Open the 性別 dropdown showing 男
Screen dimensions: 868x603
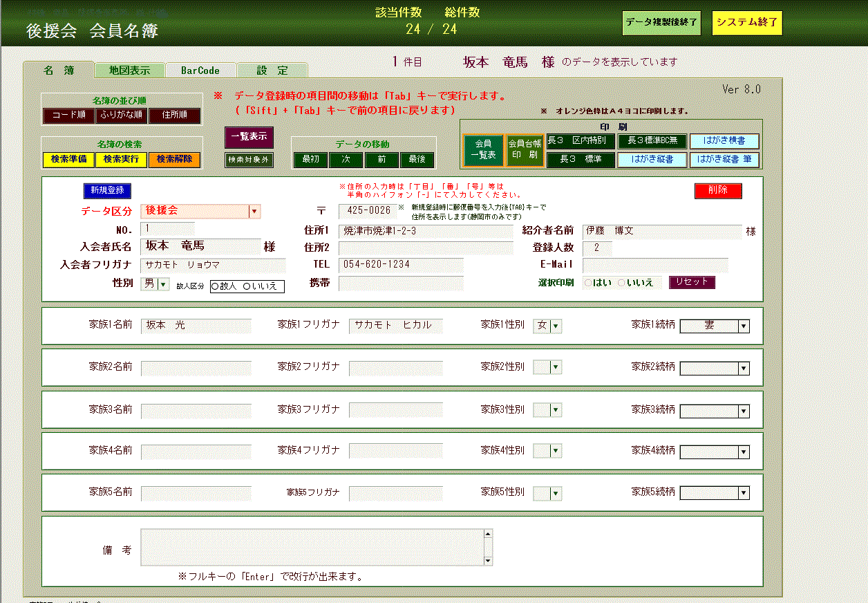163,284
